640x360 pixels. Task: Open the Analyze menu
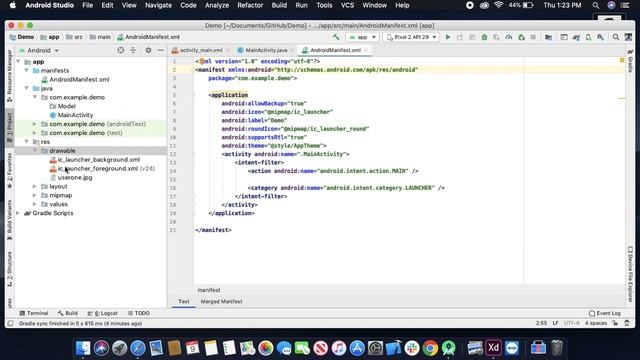point(217,5)
